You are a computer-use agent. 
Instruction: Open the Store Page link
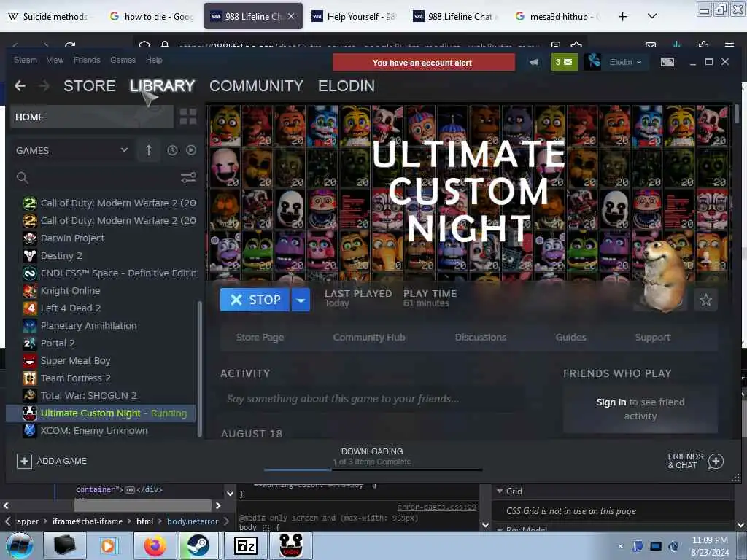click(260, 337)
